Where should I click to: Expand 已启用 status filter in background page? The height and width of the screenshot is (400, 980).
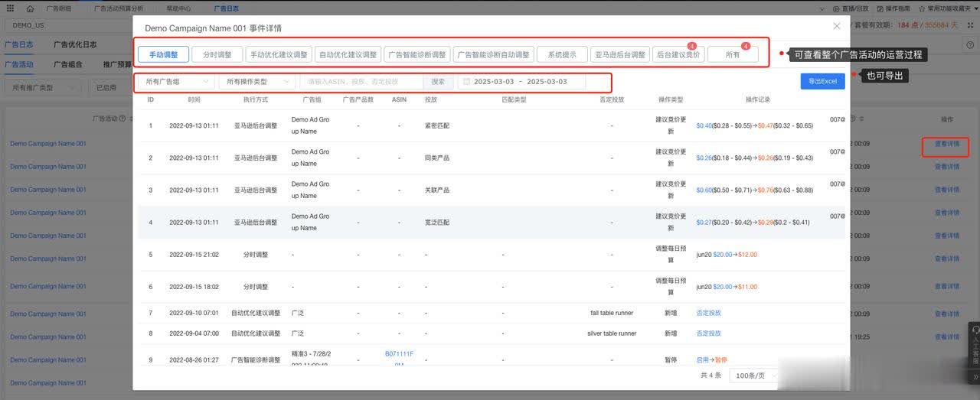pyautogui.click(x=109, y=88)
